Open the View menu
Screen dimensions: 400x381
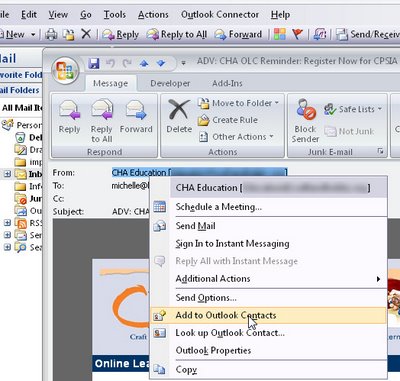[58, 15]
